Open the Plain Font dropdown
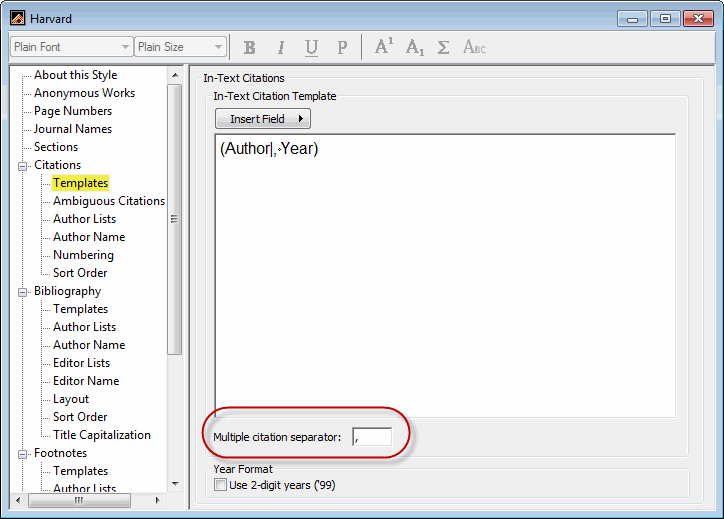This screenshot has height=519, width=724. point(72,47)
